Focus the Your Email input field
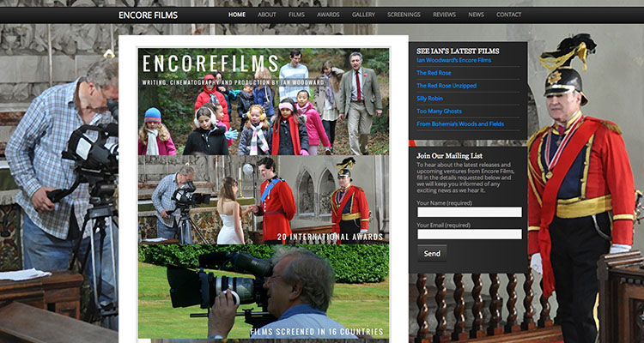The image size is (644, 343). [470, 234]
